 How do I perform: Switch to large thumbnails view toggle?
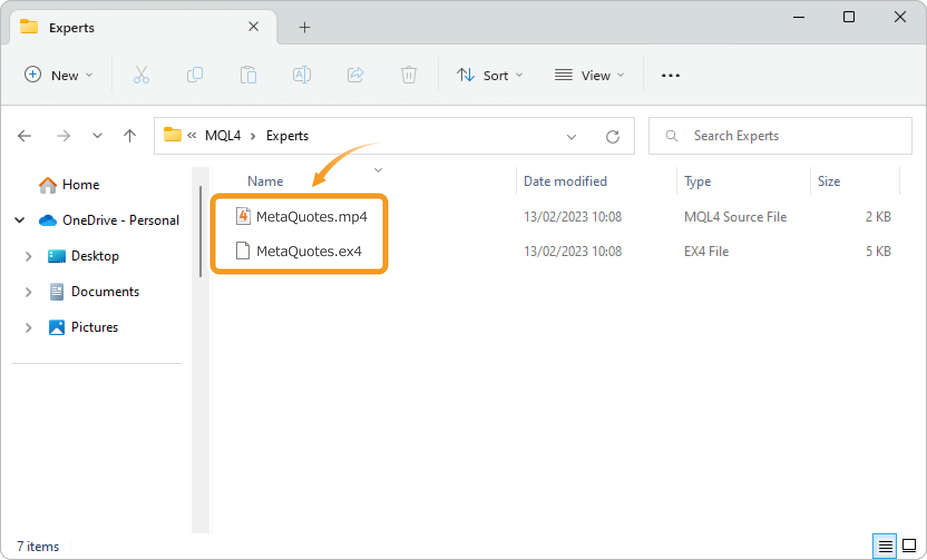coord(909,546)
